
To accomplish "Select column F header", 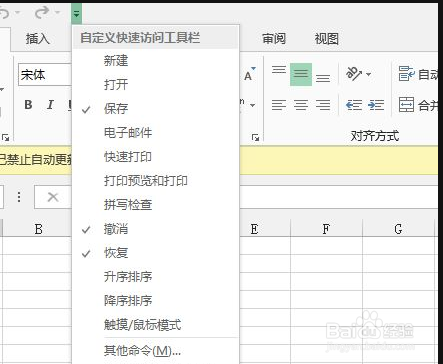I will point(326,229).
